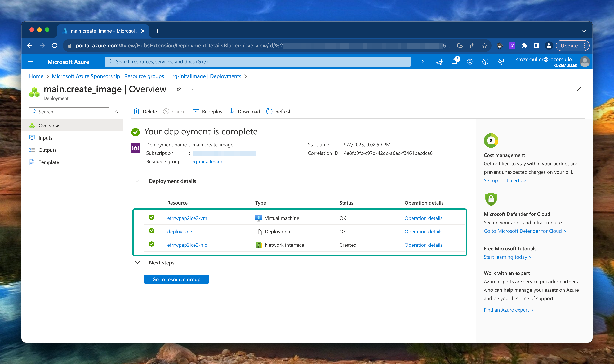Image resolution: width=614 pixels, height=364 pixels.
Task: Open the efrrwpap2lce2-vm resource link
Action: [x=187, y=218]
